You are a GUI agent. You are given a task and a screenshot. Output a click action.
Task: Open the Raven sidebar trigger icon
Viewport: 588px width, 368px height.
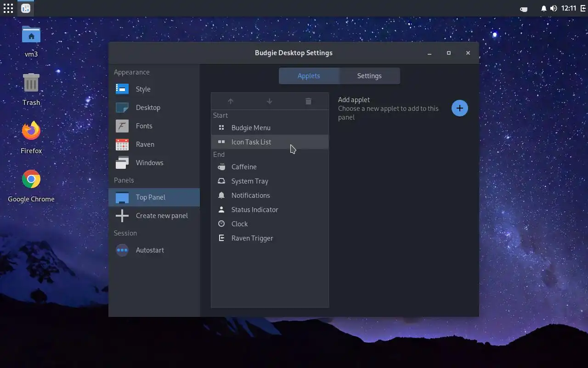coord(583,8)
